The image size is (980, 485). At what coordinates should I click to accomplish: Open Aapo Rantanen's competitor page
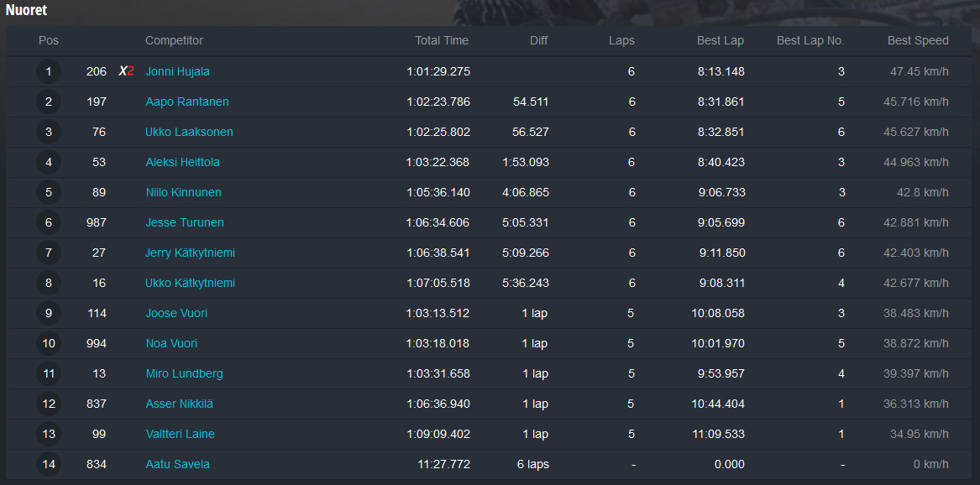pyautogui.click(x=187, y=102)
